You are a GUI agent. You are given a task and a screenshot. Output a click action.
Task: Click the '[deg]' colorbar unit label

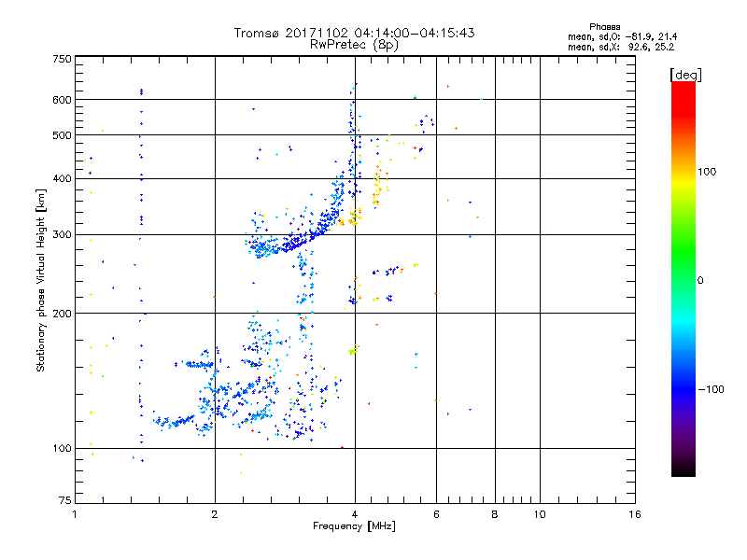(685, 75)
